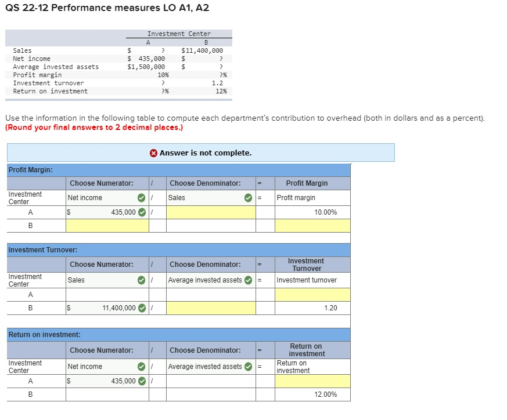Click the yellow Return on investment cell for row A
This screenshot has height=420, width=507.
pyautogui.click(x=314, y=381)
